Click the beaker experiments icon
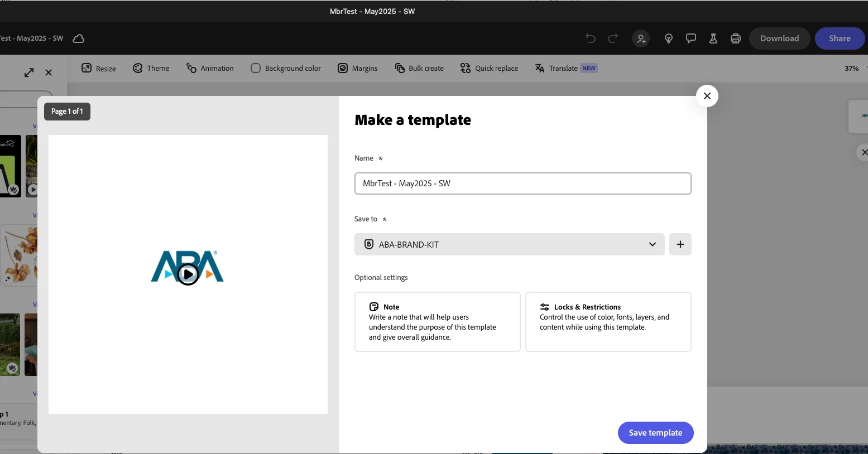 click(x=713, y=38)
